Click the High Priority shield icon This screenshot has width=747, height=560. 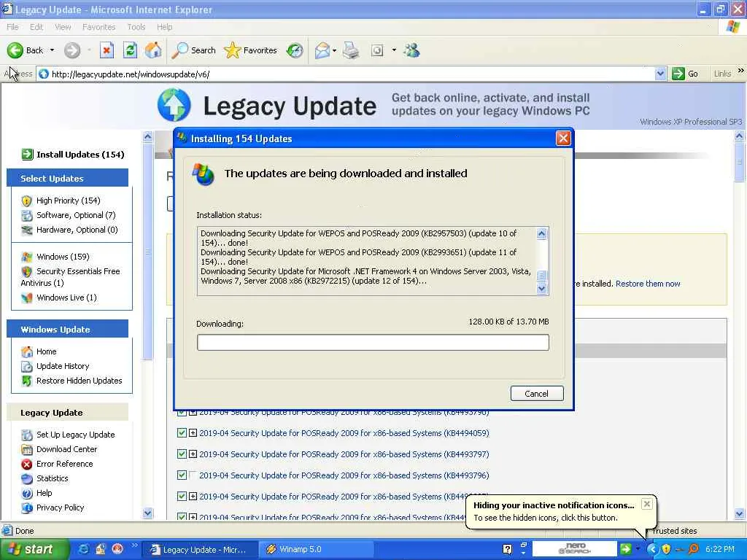point(27,201)
